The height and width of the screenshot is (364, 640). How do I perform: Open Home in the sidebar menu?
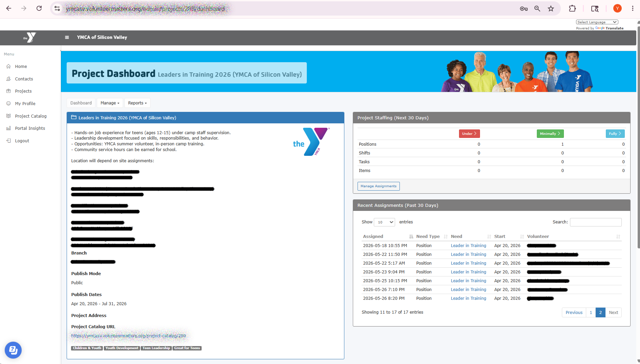21,67
